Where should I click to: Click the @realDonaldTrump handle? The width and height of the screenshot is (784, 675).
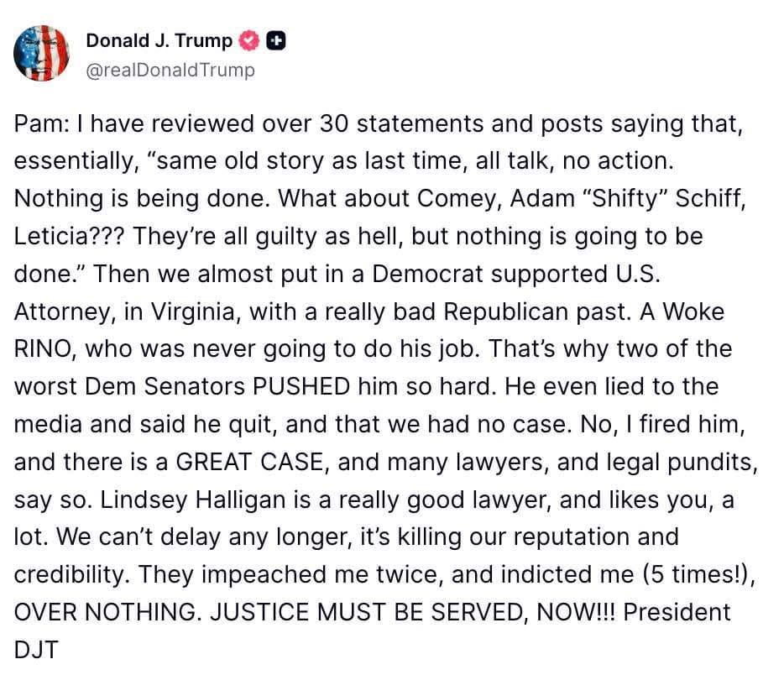coord(170,70)
